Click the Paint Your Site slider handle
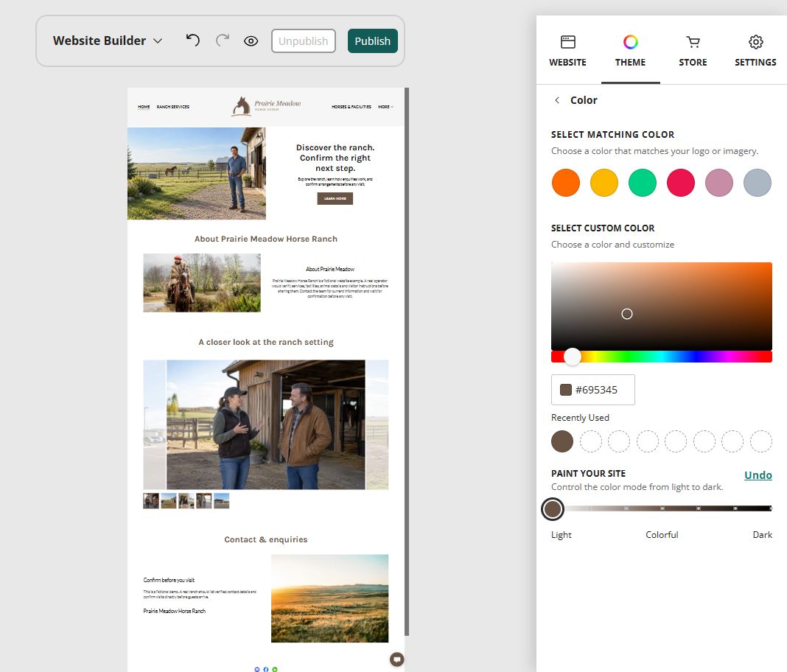The height and width of the screenshot is (672, 787). [x=553, y=509]
